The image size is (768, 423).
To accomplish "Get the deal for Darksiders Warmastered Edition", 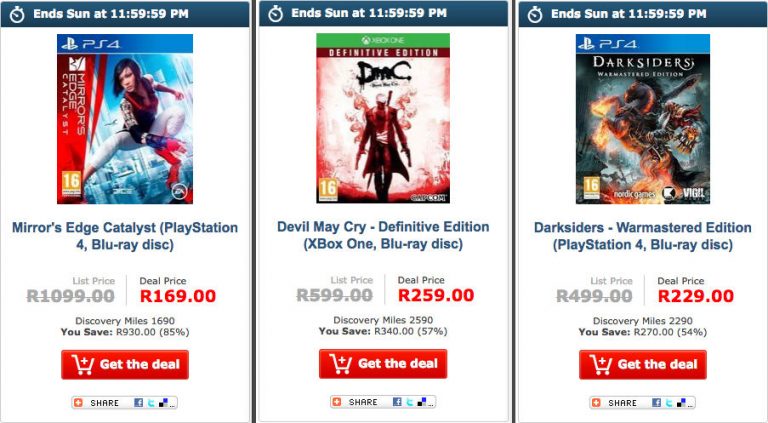I will point(643,364).
